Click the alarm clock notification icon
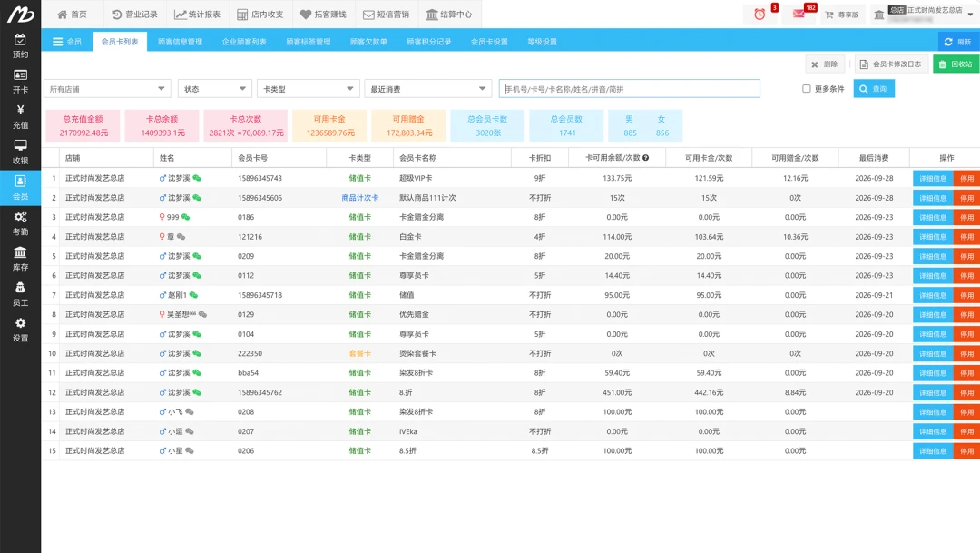Viewport: 980px width, 553px height. pyautogui.click(x=759, y=14)
